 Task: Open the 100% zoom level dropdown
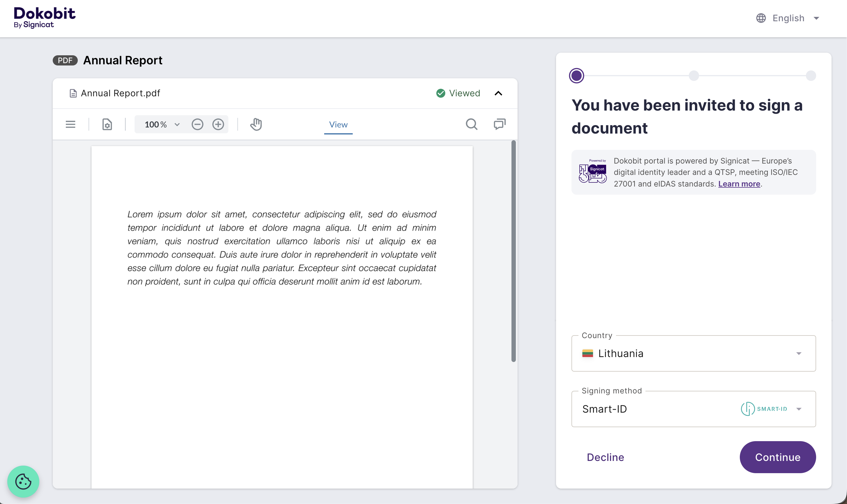tap(162, 124)
